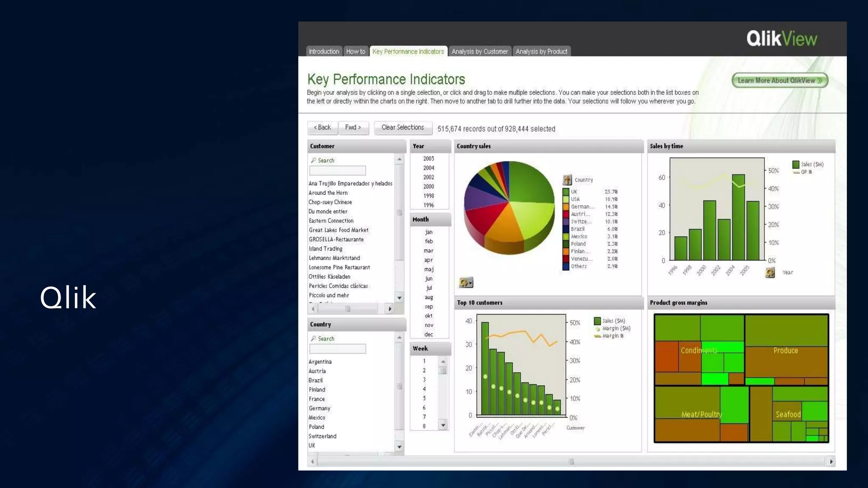Select dec in Month list
The height and width of the screenshot is (488, 868).
coord(428,335)
